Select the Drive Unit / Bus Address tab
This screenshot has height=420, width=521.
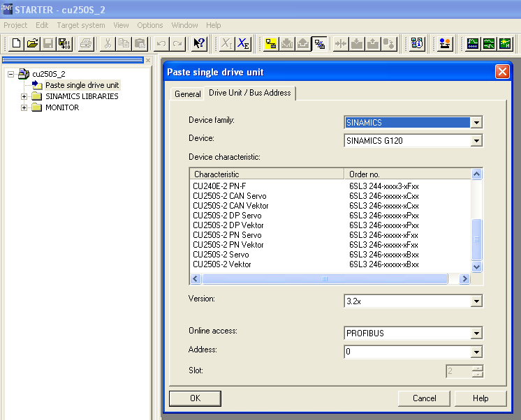click(250, 93)
